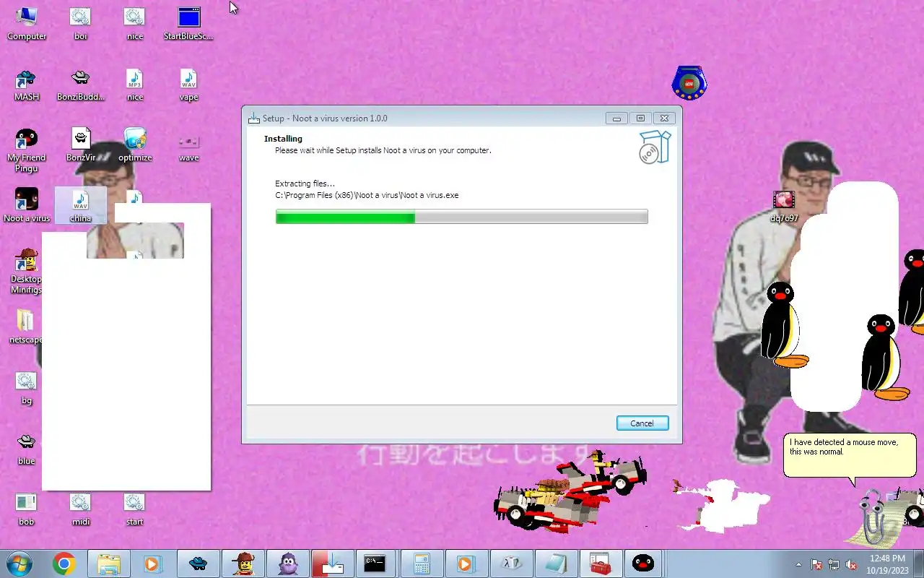Select the 'china' WAV file icon
924x578 pixels.
click(x=80, y=206)
